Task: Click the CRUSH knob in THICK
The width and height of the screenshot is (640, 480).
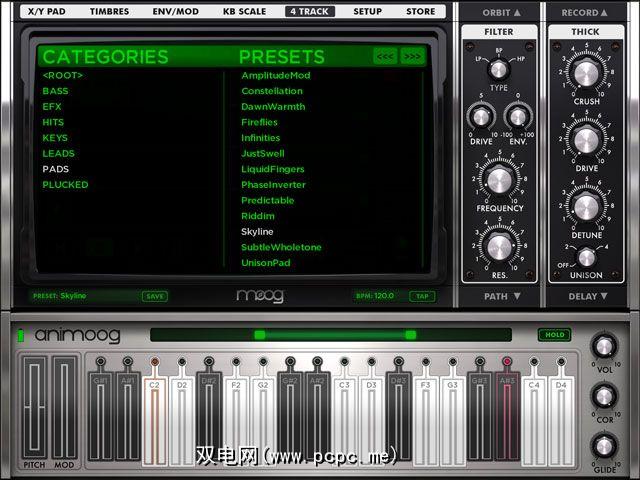Action: coord(586,74)
